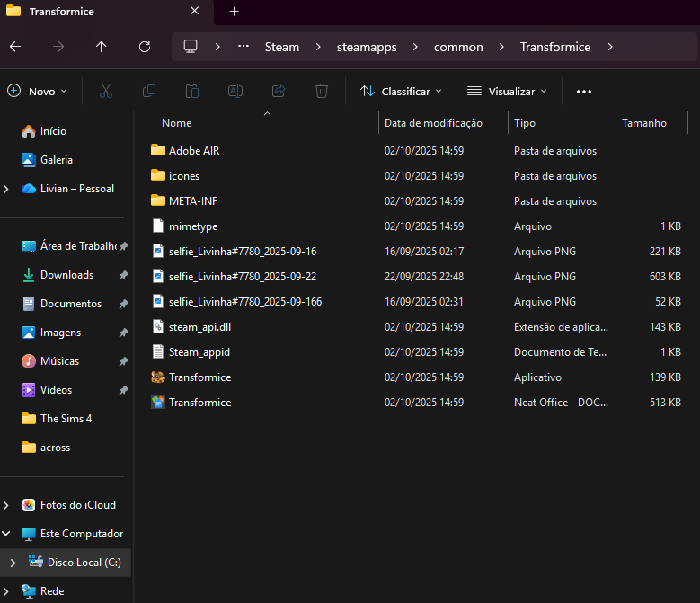Open the Visualizar view dropdown
This screenshot has height=603, width=700.
507,91
